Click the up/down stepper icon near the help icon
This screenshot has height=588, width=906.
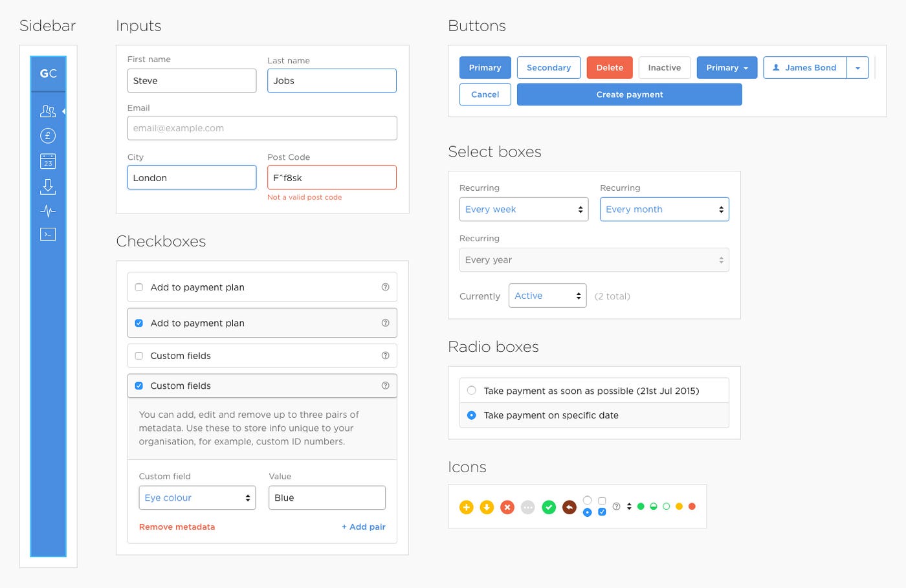click(627, 506)
